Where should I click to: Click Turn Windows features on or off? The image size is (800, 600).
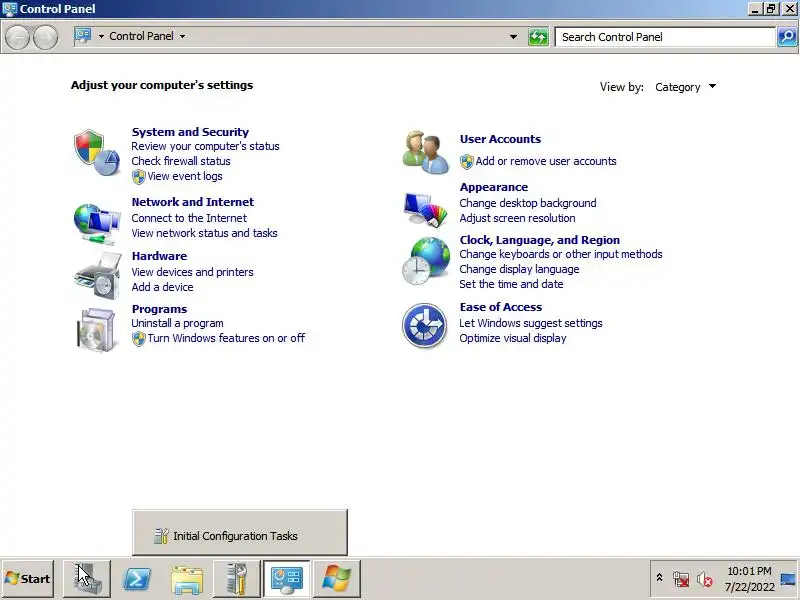226,338
